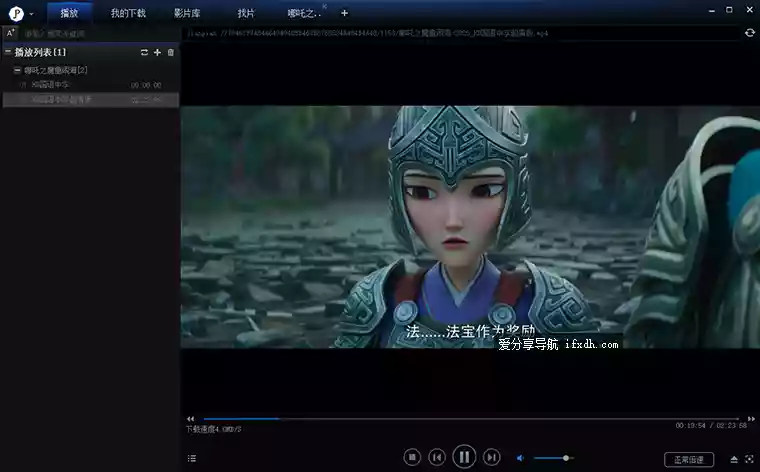Viewport: 760px width, 472px height.
Task: Select the first playlist item at 00:00:00
Action: click(x=91, y=85)
